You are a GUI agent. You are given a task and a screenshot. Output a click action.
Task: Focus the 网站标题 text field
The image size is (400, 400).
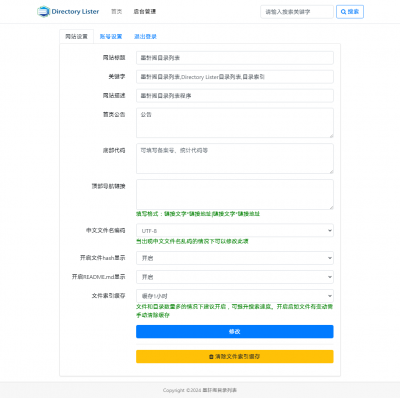coord(235,58)
